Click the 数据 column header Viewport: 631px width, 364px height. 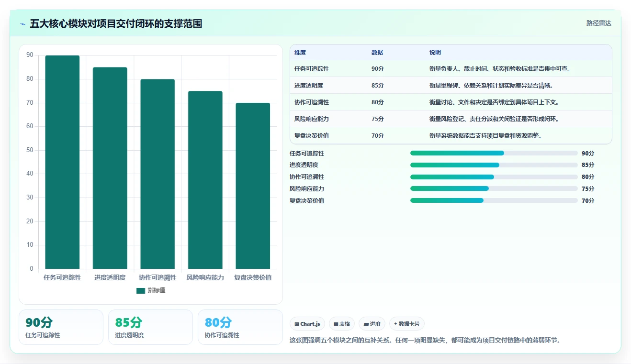377,53
